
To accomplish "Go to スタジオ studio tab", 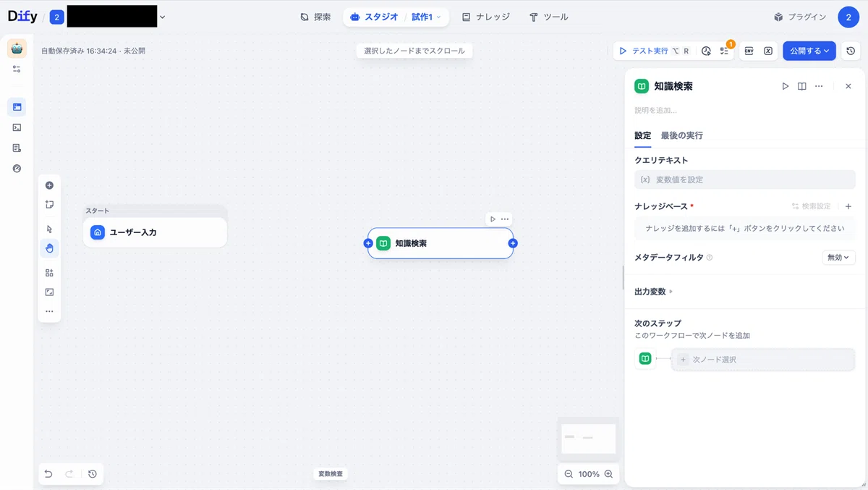I will pos(374,17).
